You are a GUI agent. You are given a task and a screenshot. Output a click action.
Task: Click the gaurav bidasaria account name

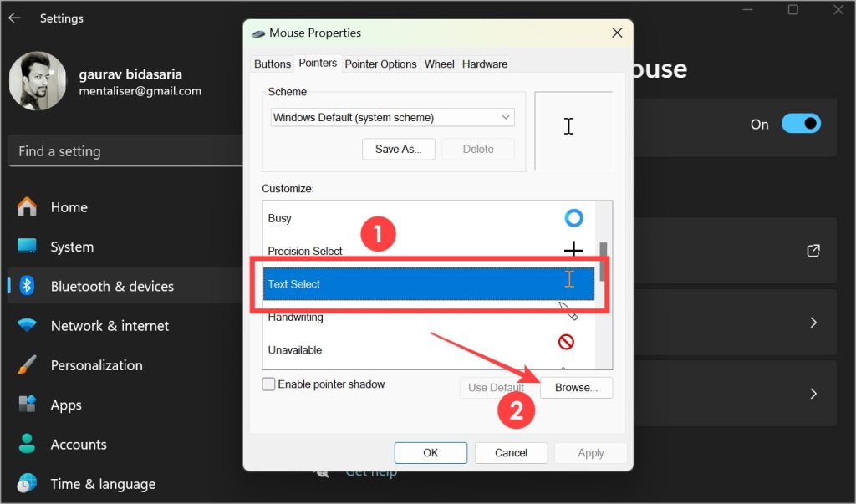coord(130,74)
